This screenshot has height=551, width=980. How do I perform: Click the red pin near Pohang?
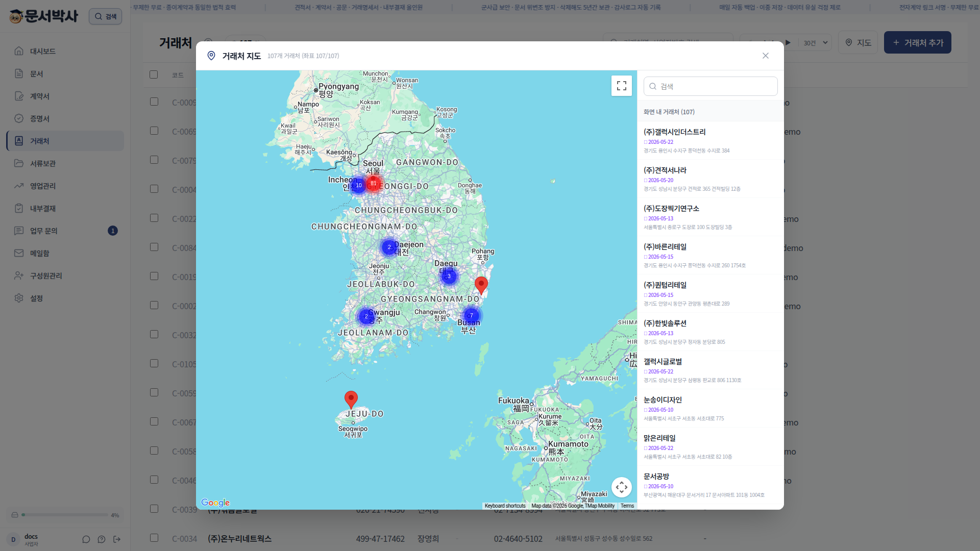pos(481,285)
